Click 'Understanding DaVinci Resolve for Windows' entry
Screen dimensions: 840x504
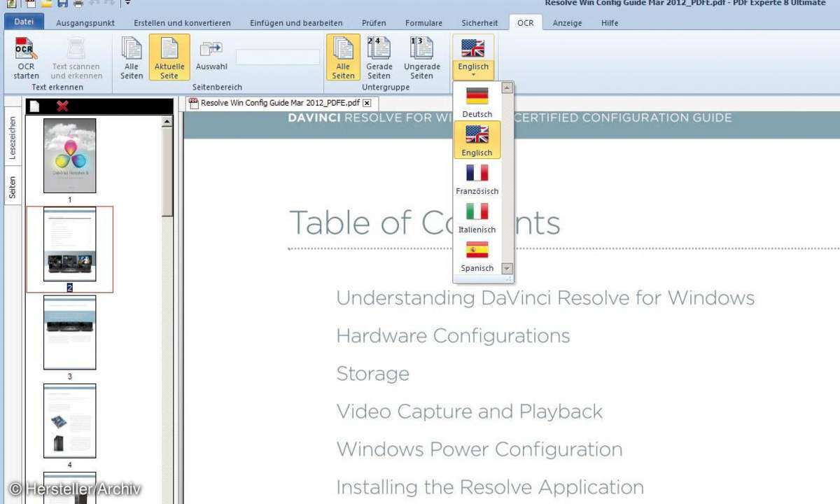(x=545, y=297)
